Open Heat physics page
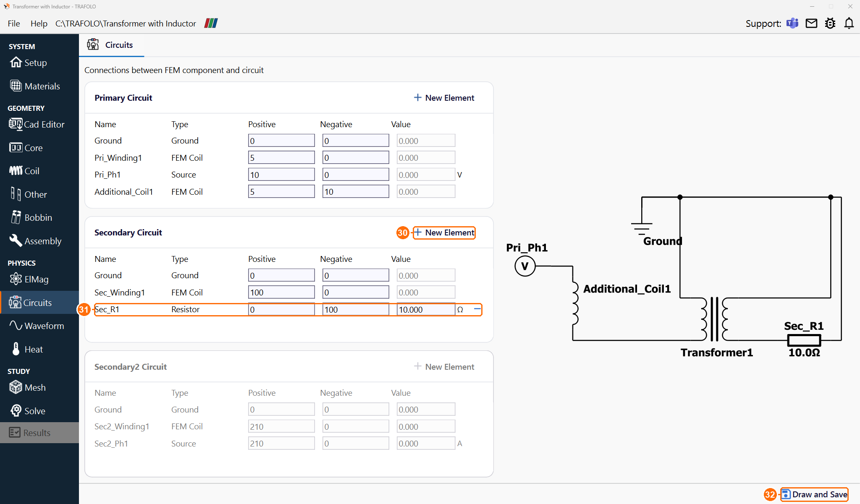 click(26, 349)
